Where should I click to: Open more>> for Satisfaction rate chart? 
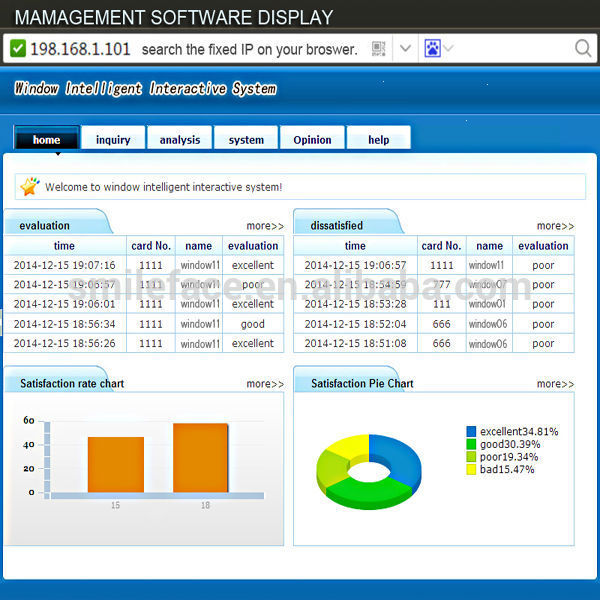[x=265, y=384]
